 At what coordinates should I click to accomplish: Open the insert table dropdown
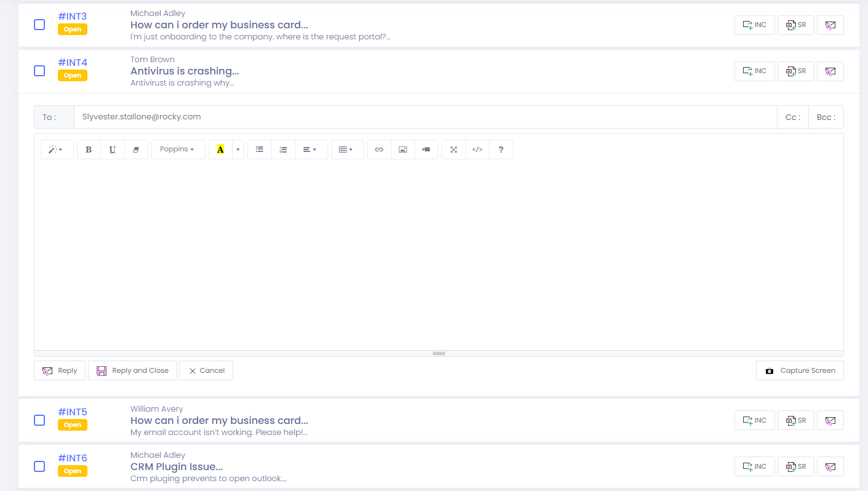point(346,150)
